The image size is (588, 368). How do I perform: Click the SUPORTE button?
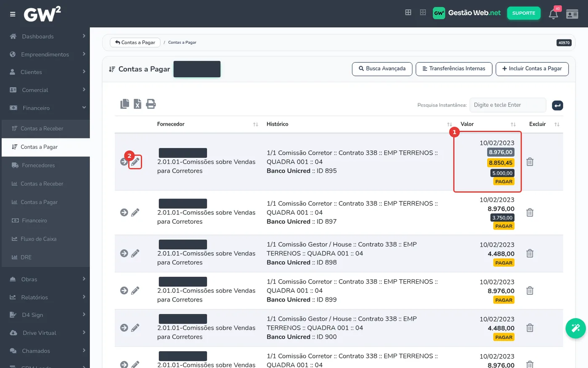524,13
